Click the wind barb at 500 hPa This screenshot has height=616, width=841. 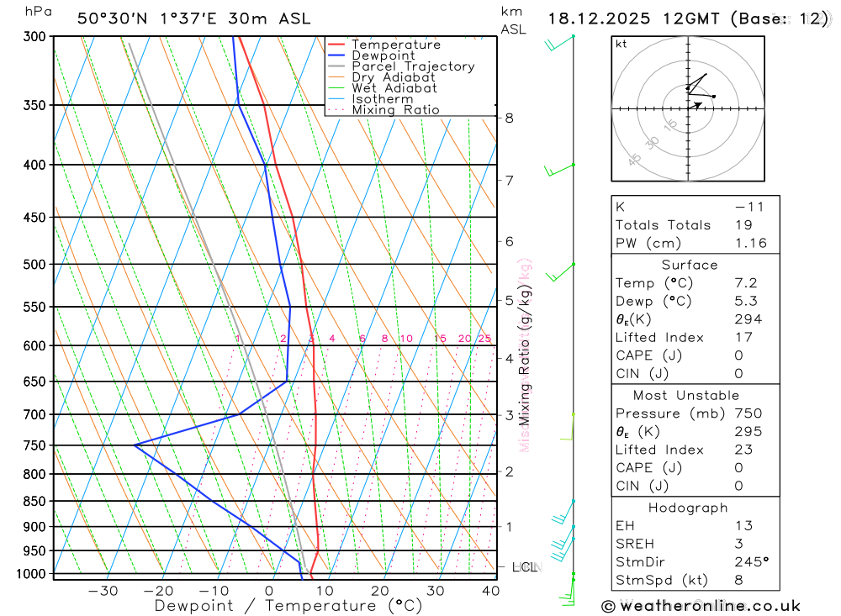560,272
